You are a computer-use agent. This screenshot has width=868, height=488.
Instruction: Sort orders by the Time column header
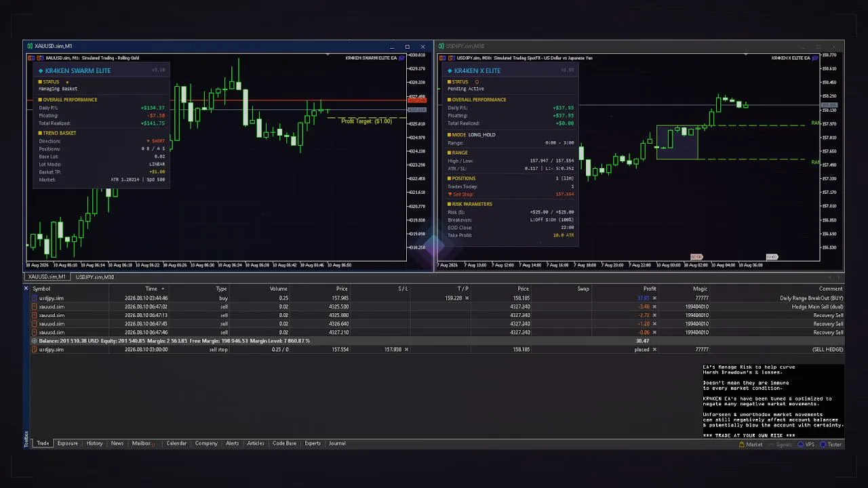(151, 289)
